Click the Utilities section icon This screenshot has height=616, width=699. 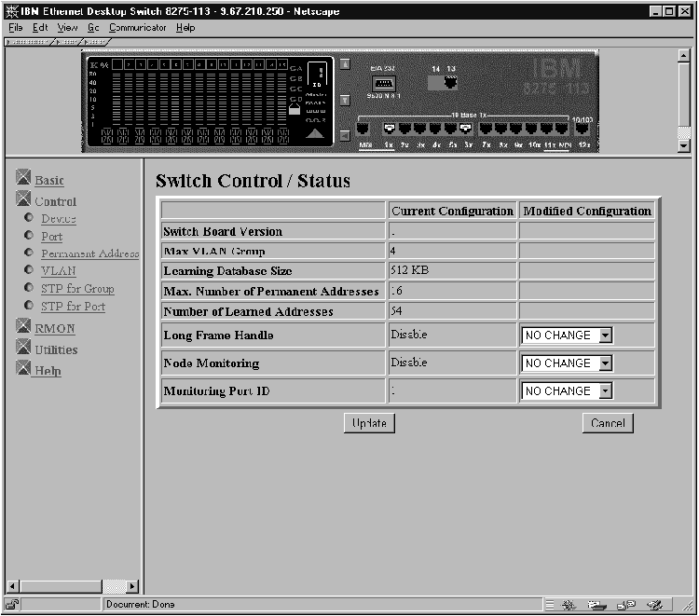[x=24, y=348]
